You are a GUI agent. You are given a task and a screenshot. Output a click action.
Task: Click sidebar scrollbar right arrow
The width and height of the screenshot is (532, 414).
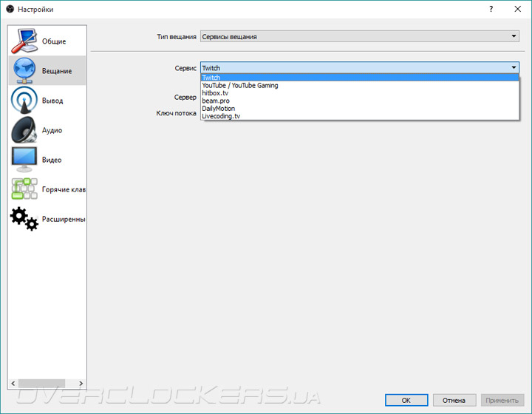(81, 384)
